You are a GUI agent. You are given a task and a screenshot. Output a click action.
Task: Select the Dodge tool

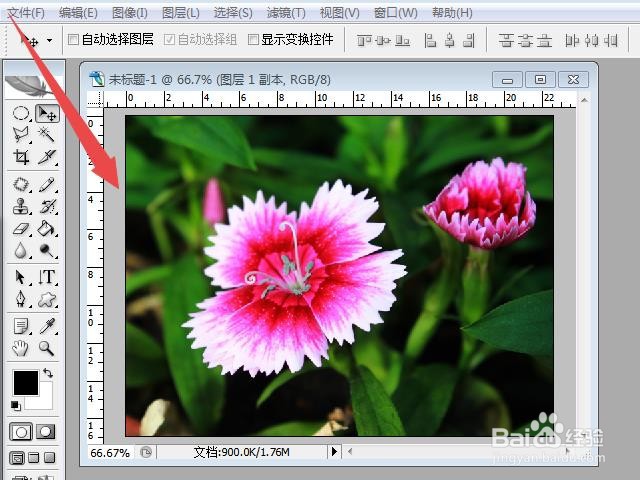47,250
